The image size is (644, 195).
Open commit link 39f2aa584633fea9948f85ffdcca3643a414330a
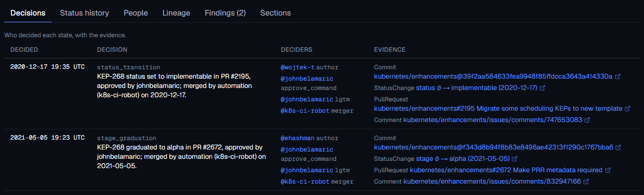click(x=493, y=77)
